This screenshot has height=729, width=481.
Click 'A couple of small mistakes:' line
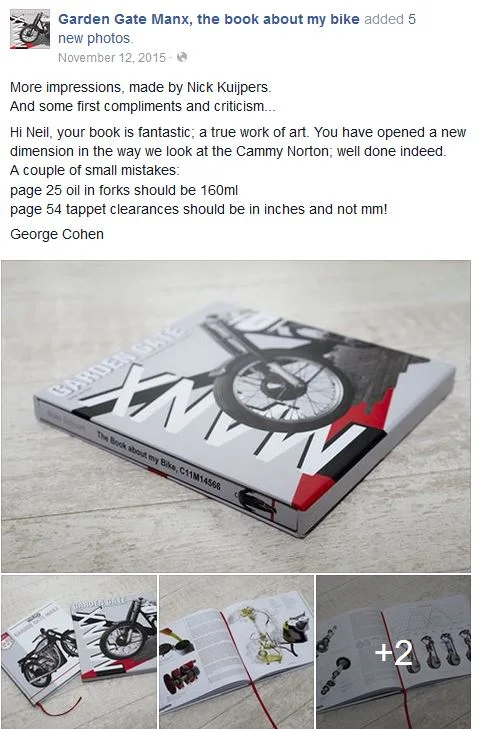pos(94,171)
